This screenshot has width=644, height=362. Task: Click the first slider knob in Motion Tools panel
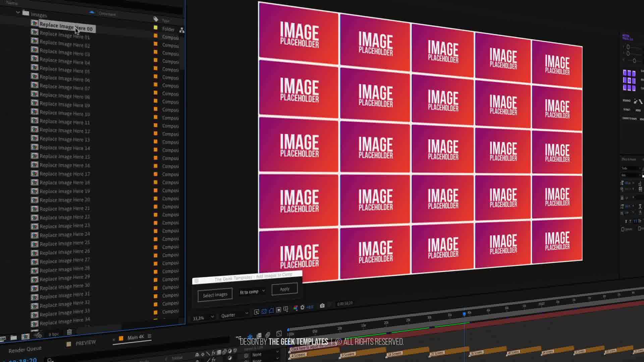(x=628, y=47)
